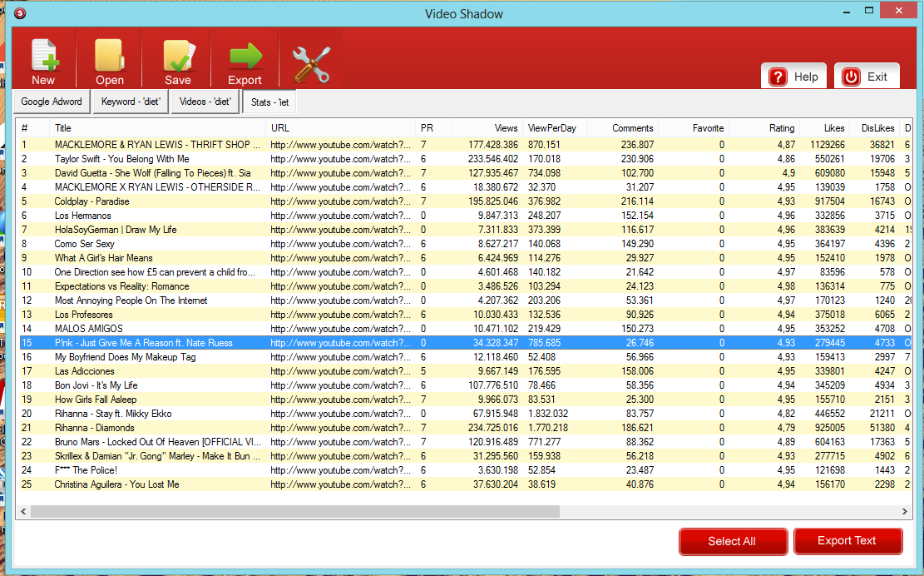The width and height of the screenshot is (924, 576).
Task: Click the green Export arrow icon
Action: [245, 62]
